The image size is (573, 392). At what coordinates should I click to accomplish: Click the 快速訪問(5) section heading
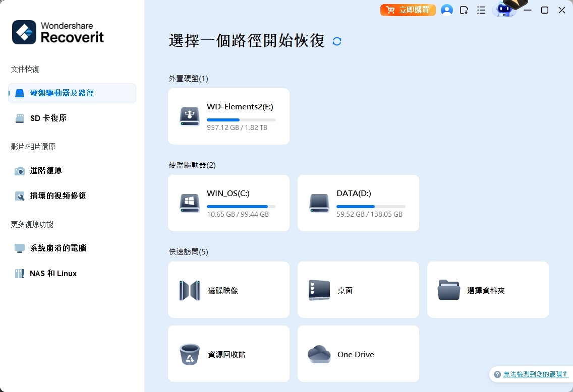(x=189, y=252)
